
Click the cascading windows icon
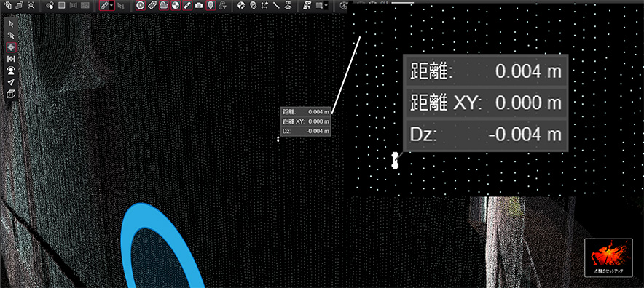click(19, 6)
